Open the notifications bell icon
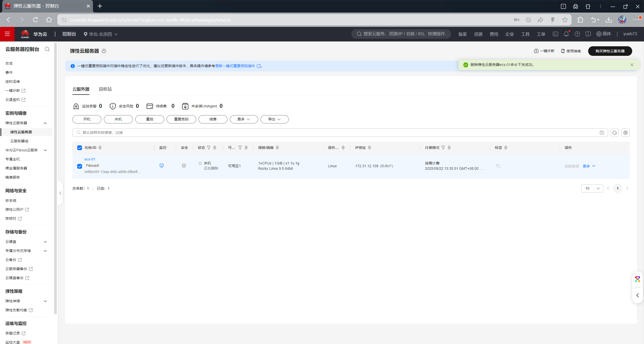 tap(566, 34)
